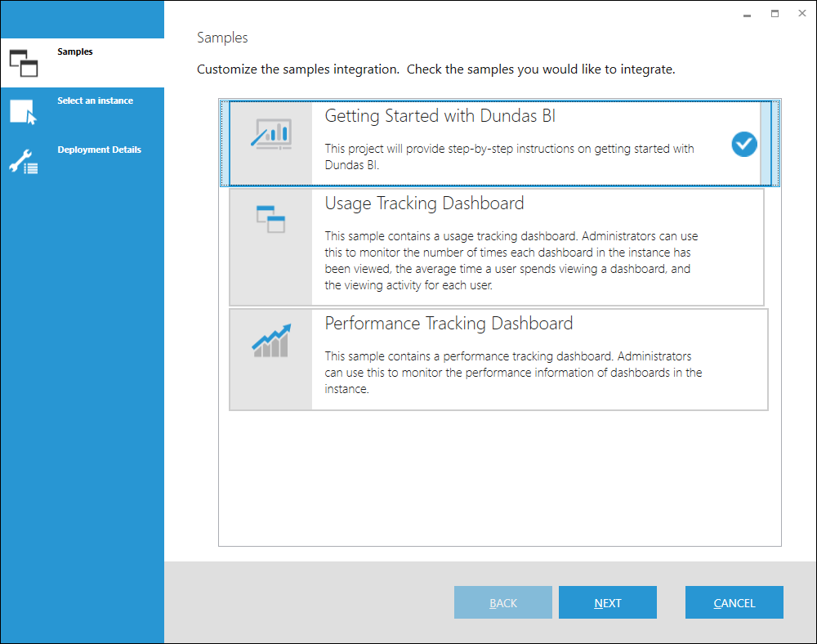
Task: Click the step-by-step instructions description text
Action: point(509,156)
